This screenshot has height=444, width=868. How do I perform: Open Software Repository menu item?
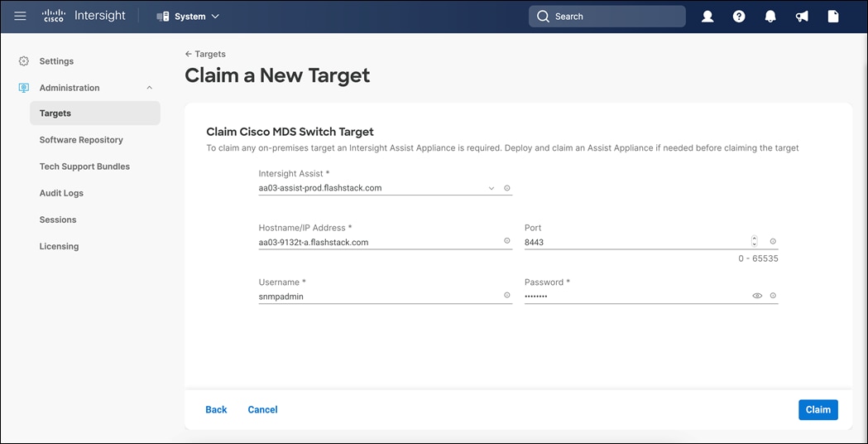point(81,140)
